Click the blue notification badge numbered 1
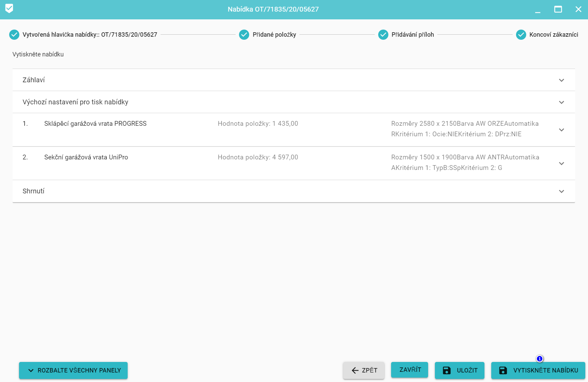This screenshot has width=588, height=382. pyautogui.click(x=539, y=359)
